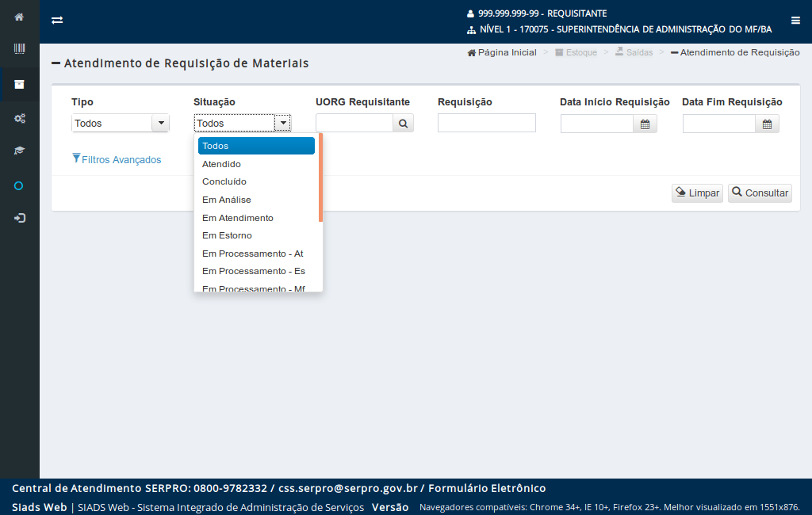
Task: Click Estoque breadcrumb
Action: pyautogui.click(x=576, y=52)
